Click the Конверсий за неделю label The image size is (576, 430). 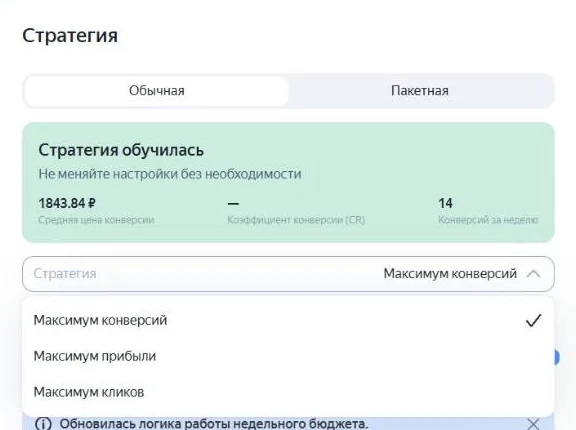[488, 220]
